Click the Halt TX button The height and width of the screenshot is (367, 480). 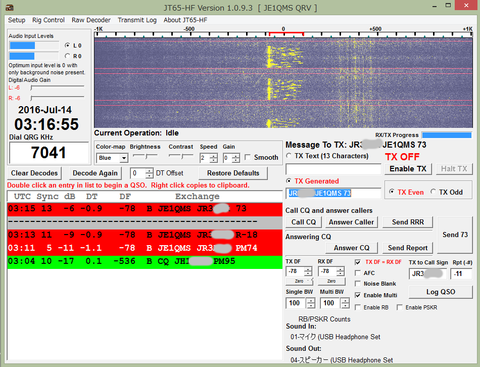pos(454,169)
